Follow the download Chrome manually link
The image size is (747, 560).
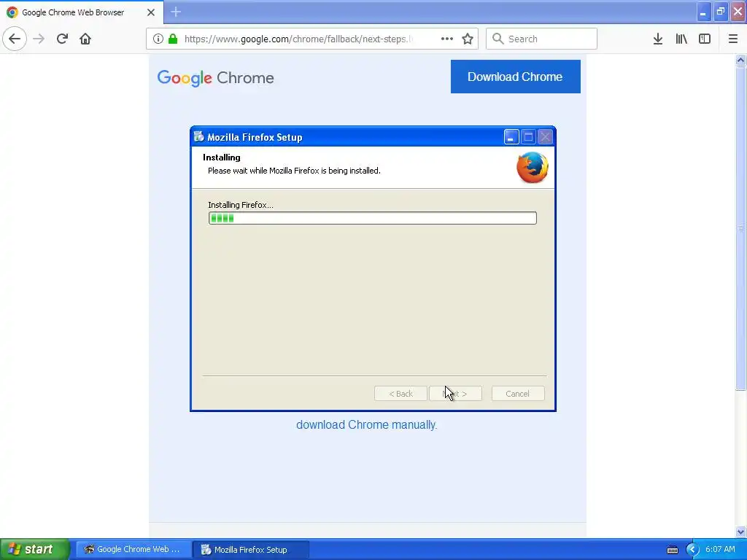coord(366,425)
